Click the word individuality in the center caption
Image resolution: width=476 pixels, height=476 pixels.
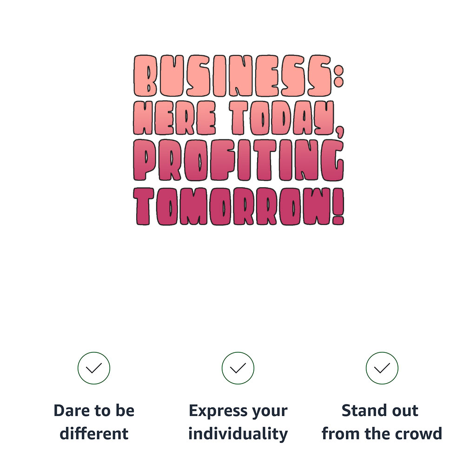[x=238, y=434]
